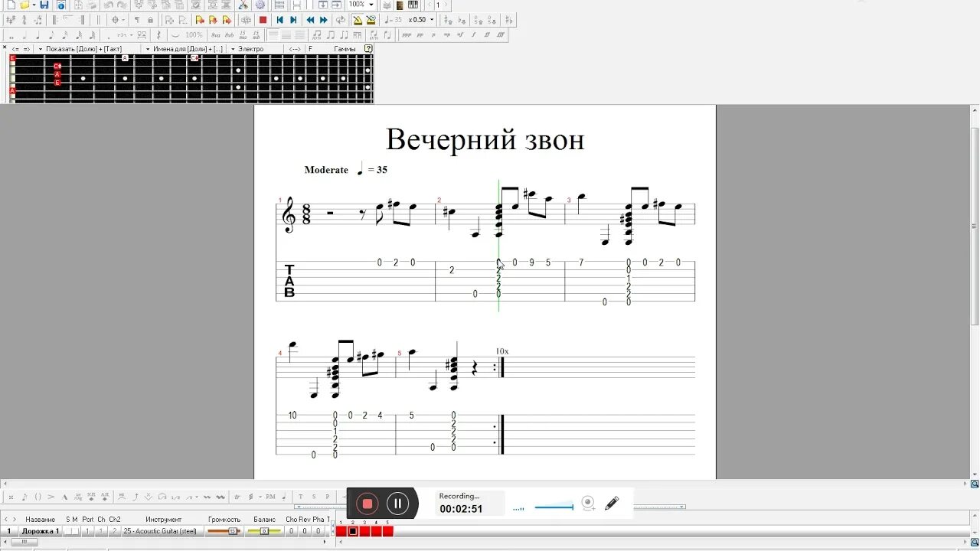Insert a rest with the rest icon
980x551 pixels.
[x=158, y=35]
